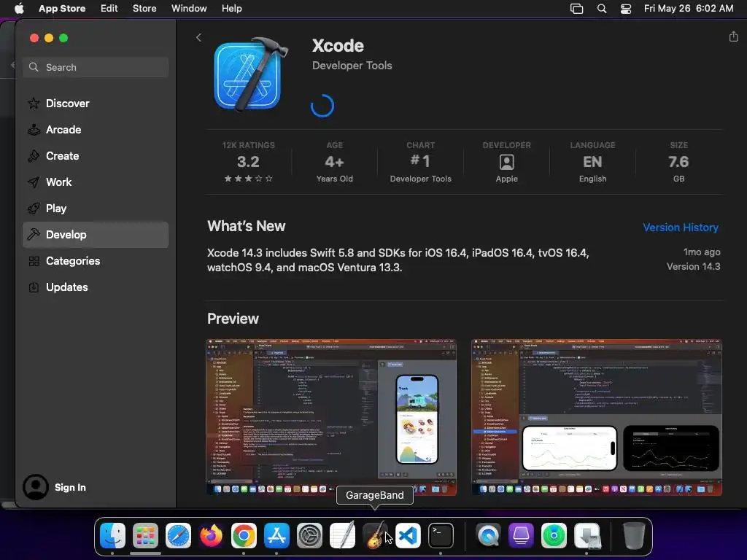Click the Play rocket icon
The image size is (747, 560).
34,208
